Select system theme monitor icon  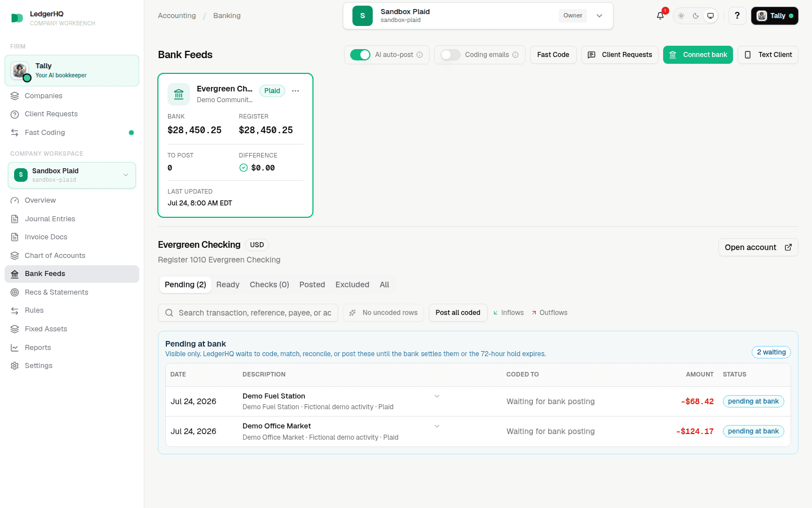click(710, 16)
